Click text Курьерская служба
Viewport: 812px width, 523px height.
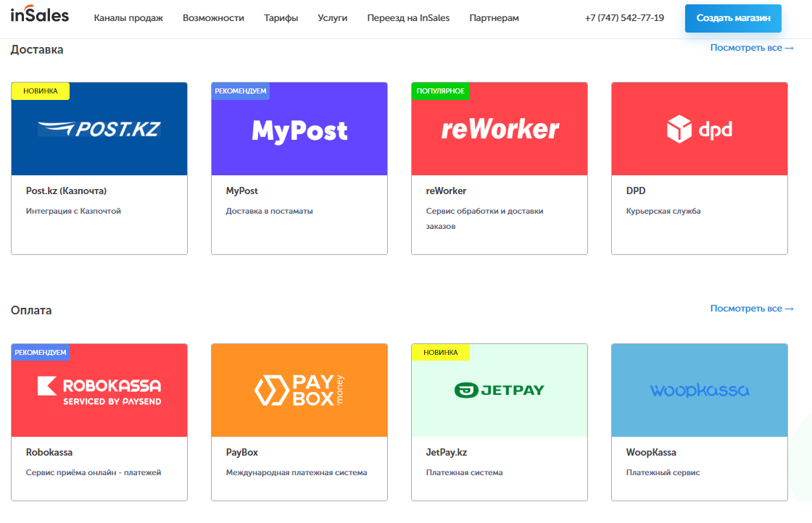tap(663, 211)
